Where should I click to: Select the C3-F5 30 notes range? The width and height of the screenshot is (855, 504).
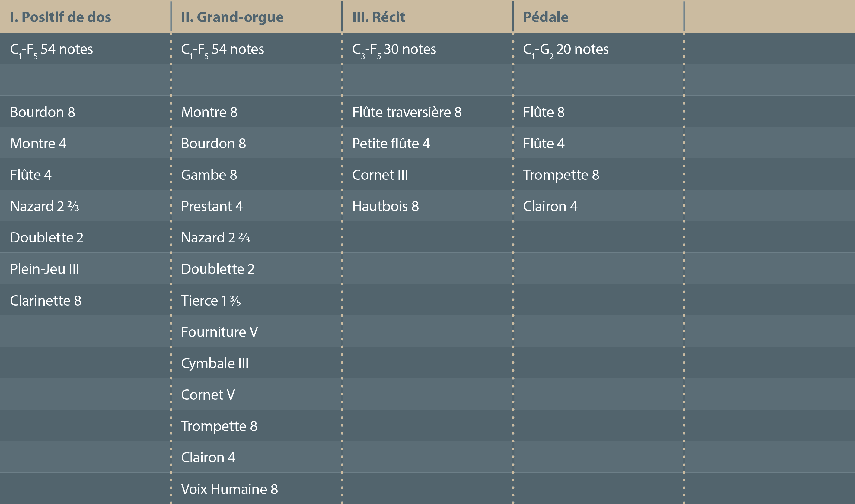point(394,49)
